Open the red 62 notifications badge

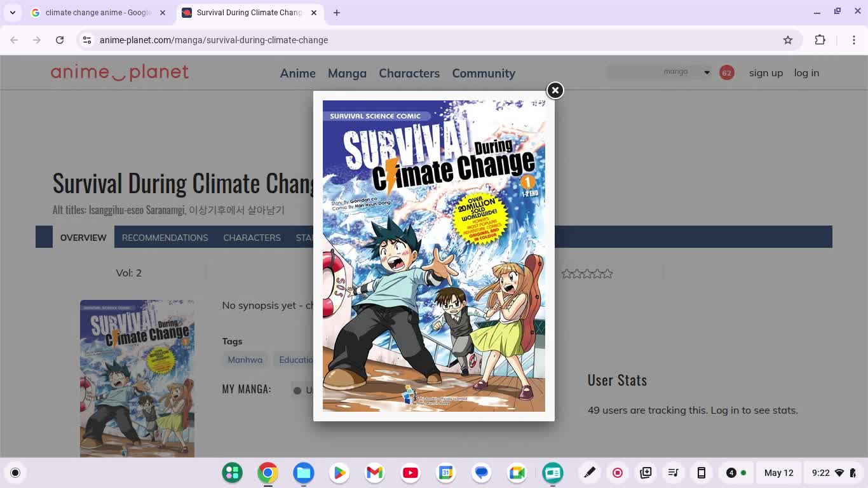point(726,72)
